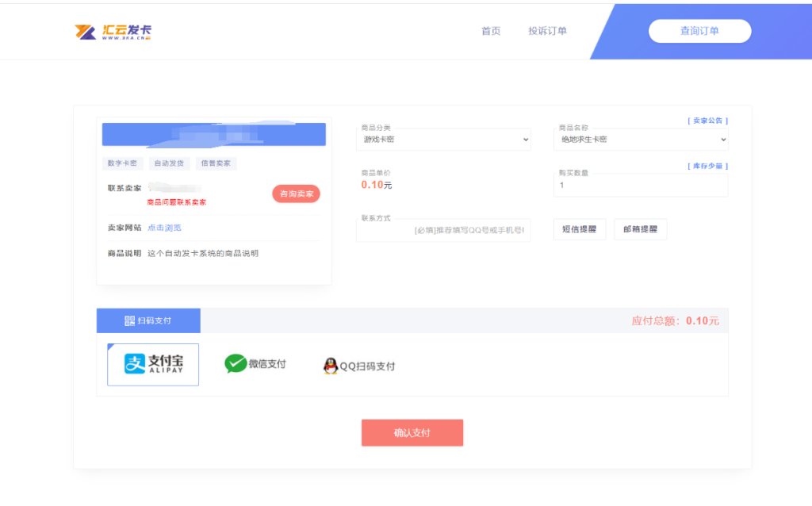
Task: Open the 投诉订单 complaint page
Action: click(547, 31)
